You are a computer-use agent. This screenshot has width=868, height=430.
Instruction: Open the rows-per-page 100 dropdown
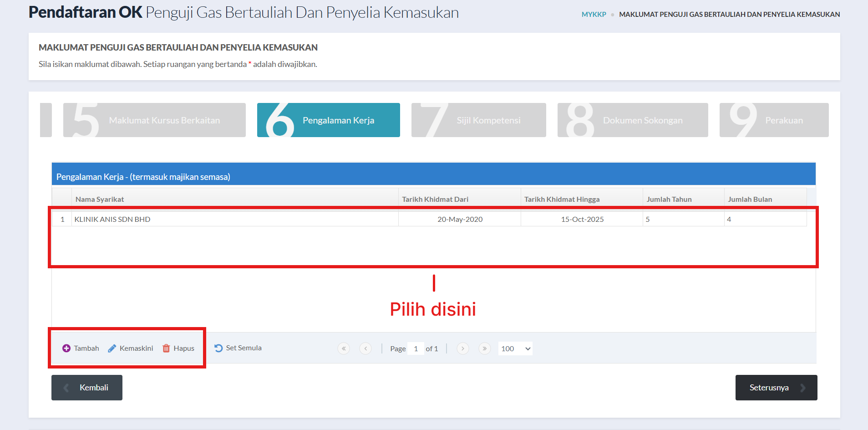pos(515,348)
